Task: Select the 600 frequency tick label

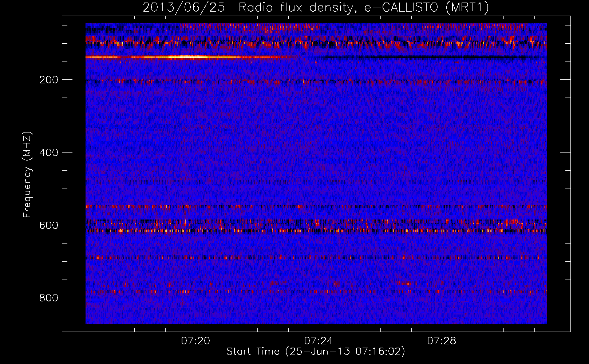Action: tap(49, 225)
